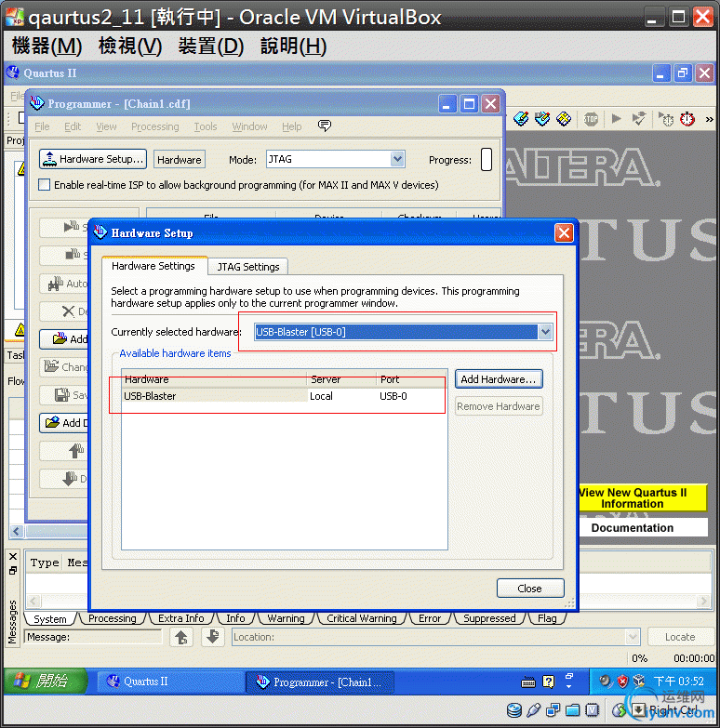Click VirtualBox USB device status icon
The height and width of the screenshot is (728, 720).
(x=534, y=709)
